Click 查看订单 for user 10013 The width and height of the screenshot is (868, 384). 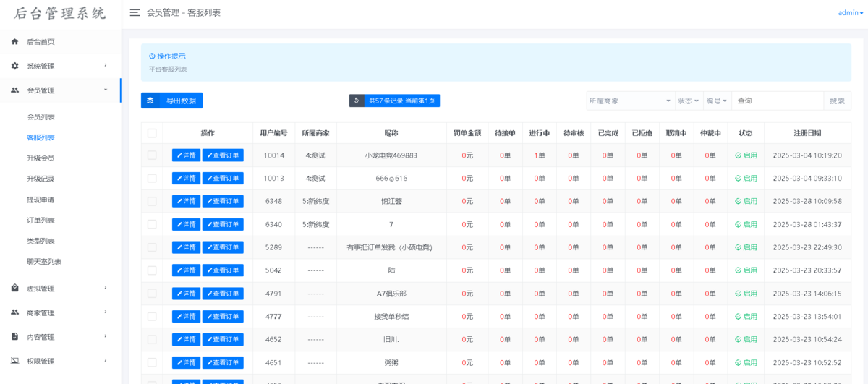point(223,178)
